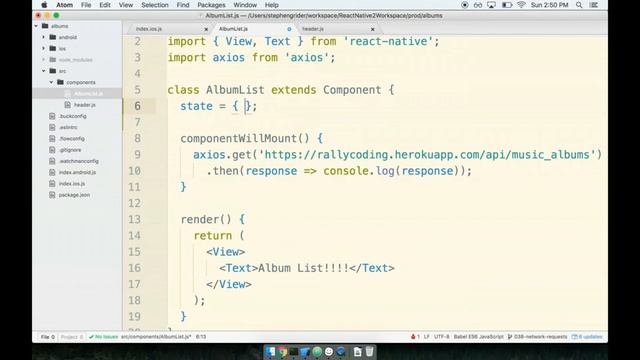Click the No Issues linter indicator
The image size is (640, 360).
(103, 337)
